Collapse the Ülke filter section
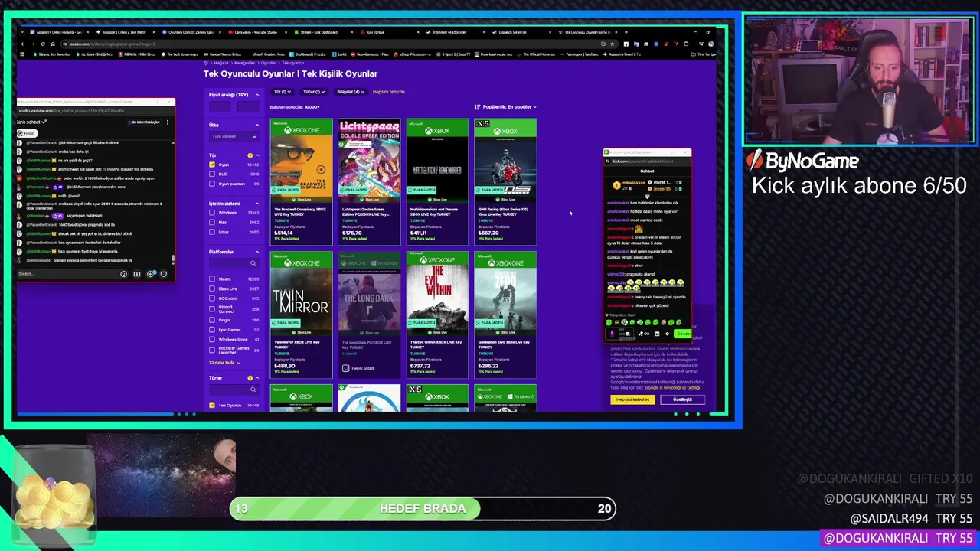 pos(257,125)
